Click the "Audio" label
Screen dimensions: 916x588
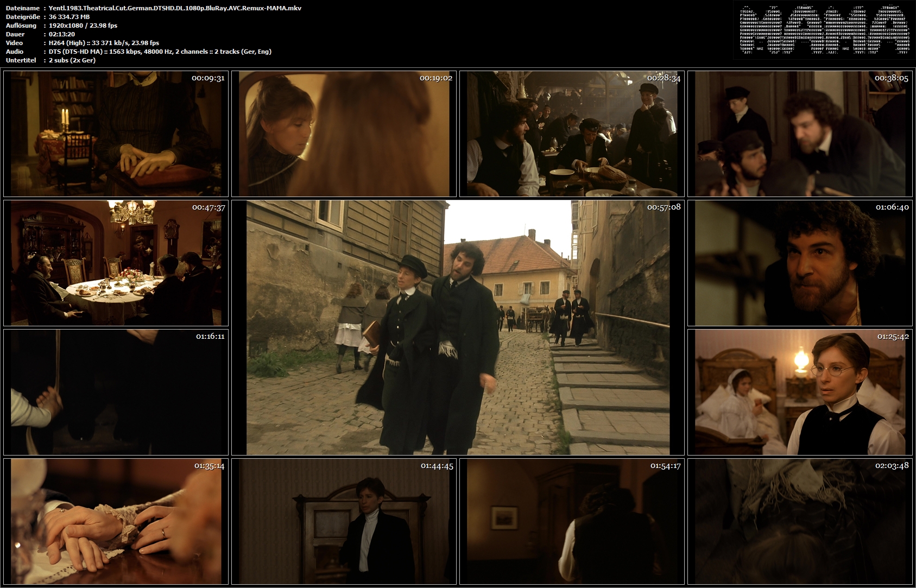click(x=14, y=52)
